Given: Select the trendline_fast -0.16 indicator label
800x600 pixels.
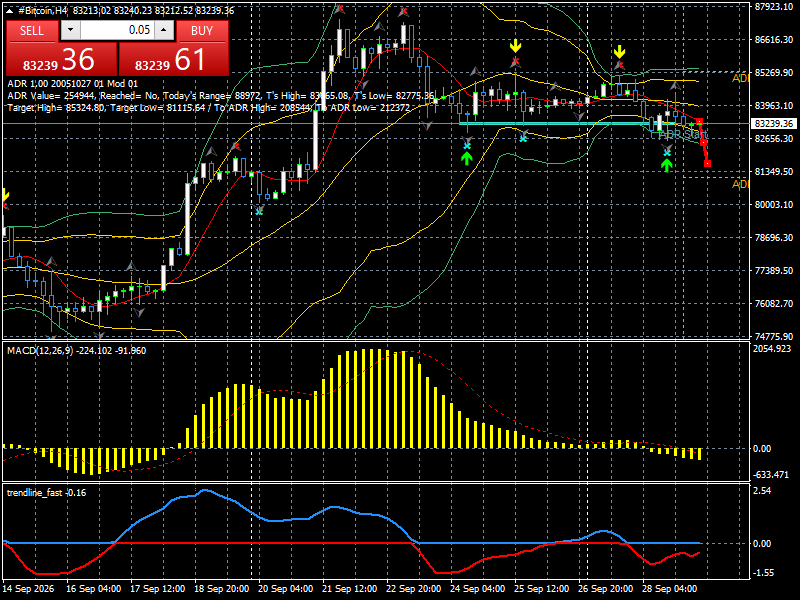Looking at the screenshot, I should [x=46, y=493].
